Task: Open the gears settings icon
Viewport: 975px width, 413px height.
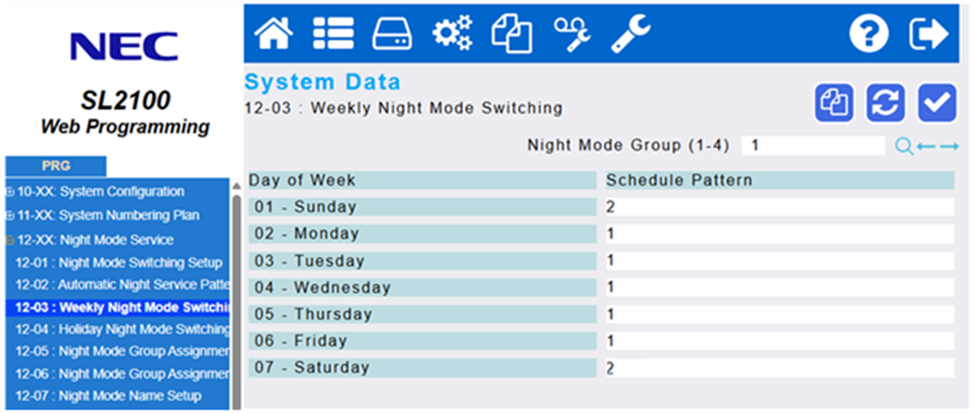Action: [x=452, y=34]
